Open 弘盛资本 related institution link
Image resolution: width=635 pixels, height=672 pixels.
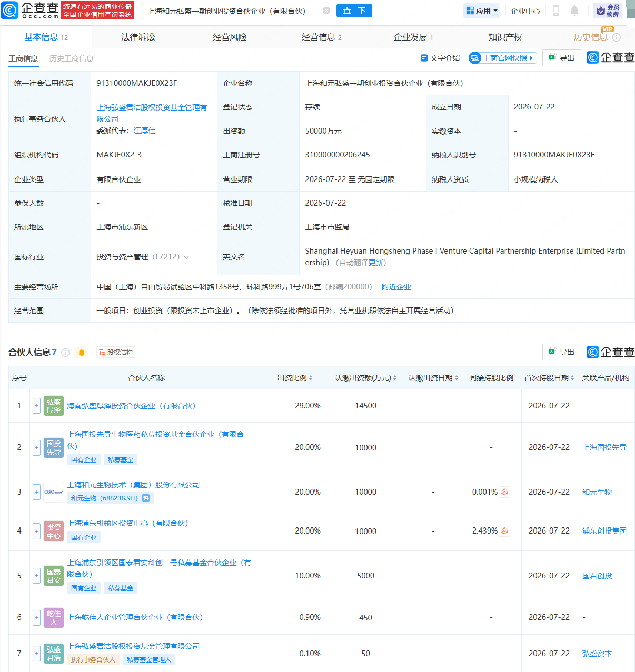[x=597, y=654]
